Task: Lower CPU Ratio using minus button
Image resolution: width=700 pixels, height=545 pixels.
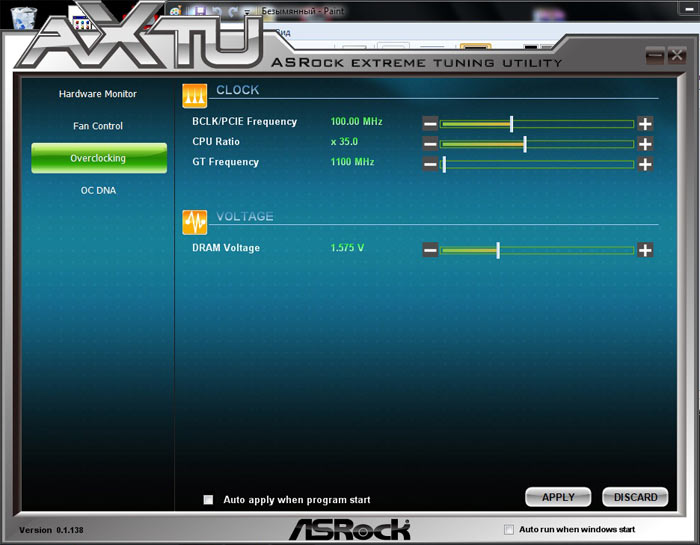Action: pyautogui.click(x=430, y=144)
